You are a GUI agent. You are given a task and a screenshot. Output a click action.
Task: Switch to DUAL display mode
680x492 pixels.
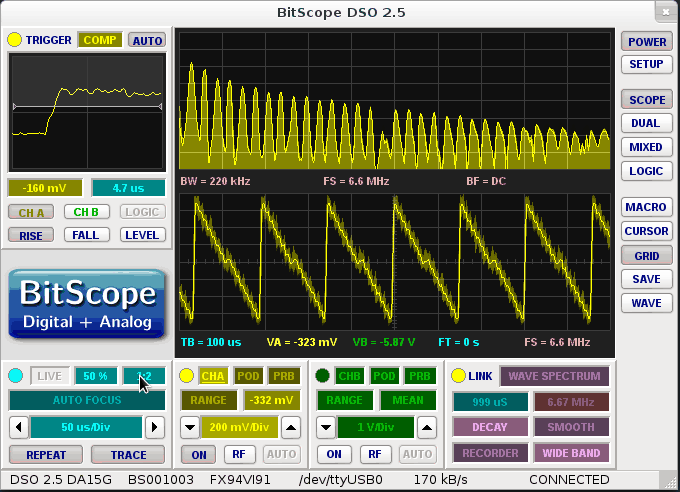pos(646,123)
